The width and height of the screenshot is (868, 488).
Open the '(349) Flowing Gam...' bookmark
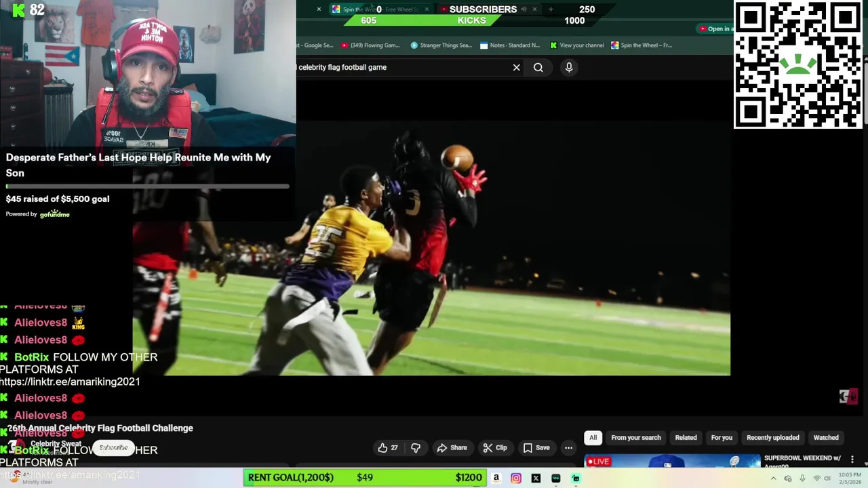coord(370,45)
